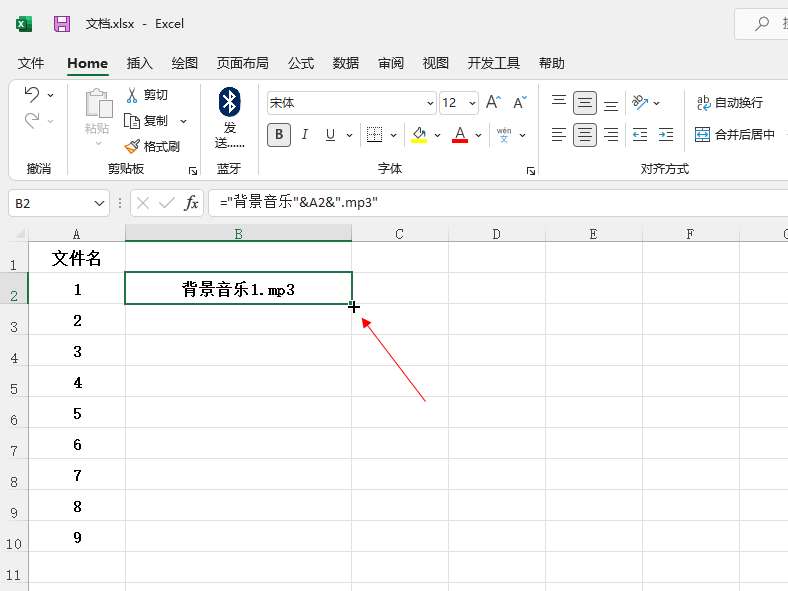Click the Copy icon

(x=132, y=121)
